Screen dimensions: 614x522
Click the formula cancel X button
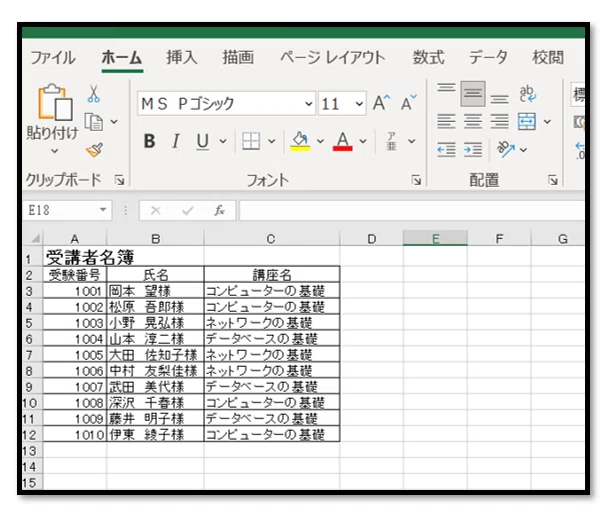pos(156,211)
